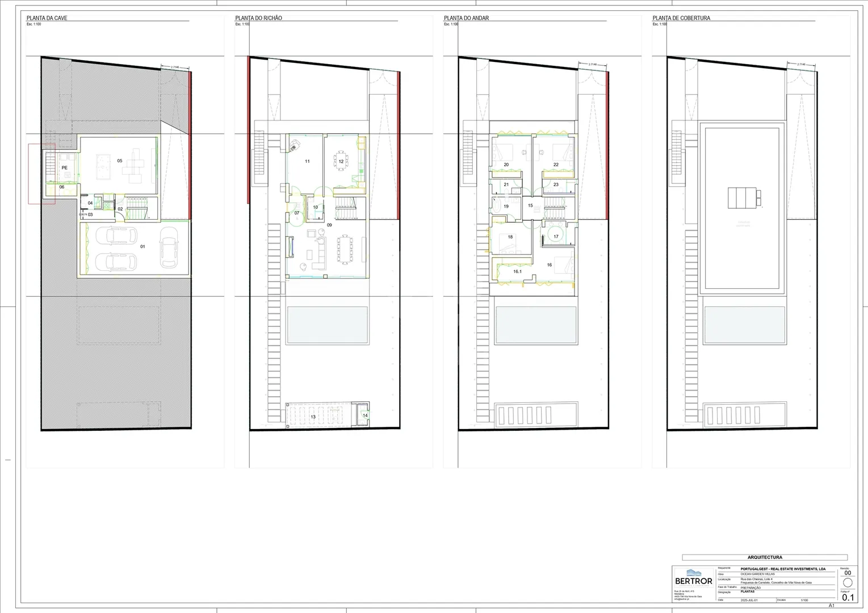Select room number 09 in the living area
The height and width of the screenshot is (613, 868).
(329, 225)
